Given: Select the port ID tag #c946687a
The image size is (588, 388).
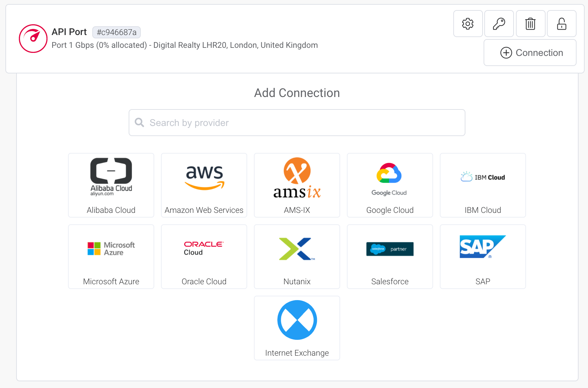Looking at the screenshot, I should point(117,32).
